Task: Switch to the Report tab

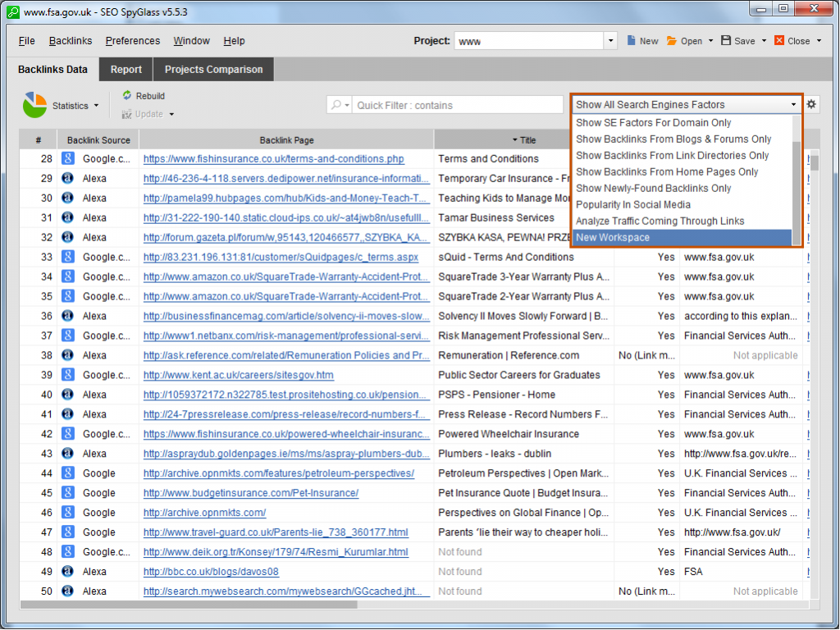Action: point(126,70)
